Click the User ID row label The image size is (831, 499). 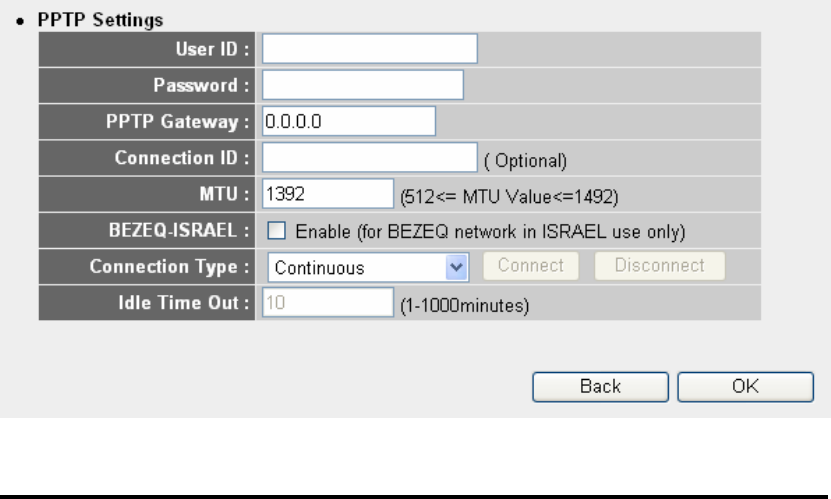(x=219, y=49)
